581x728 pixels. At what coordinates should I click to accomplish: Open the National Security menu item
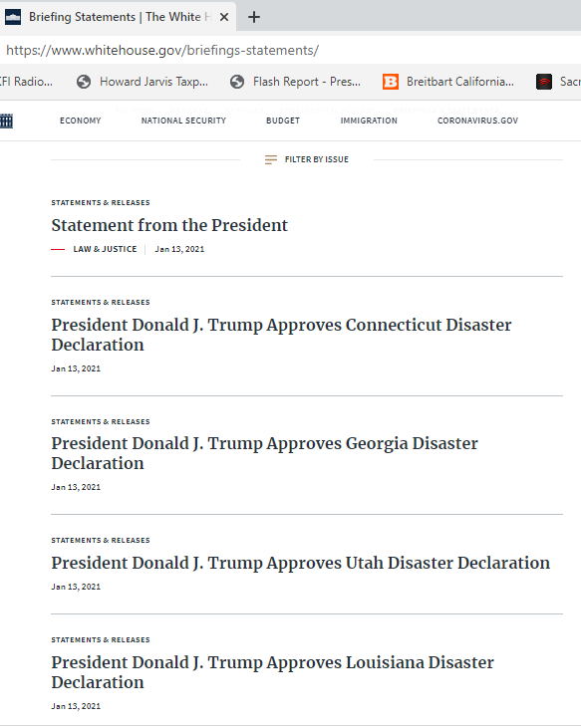[x=183, y=121]
